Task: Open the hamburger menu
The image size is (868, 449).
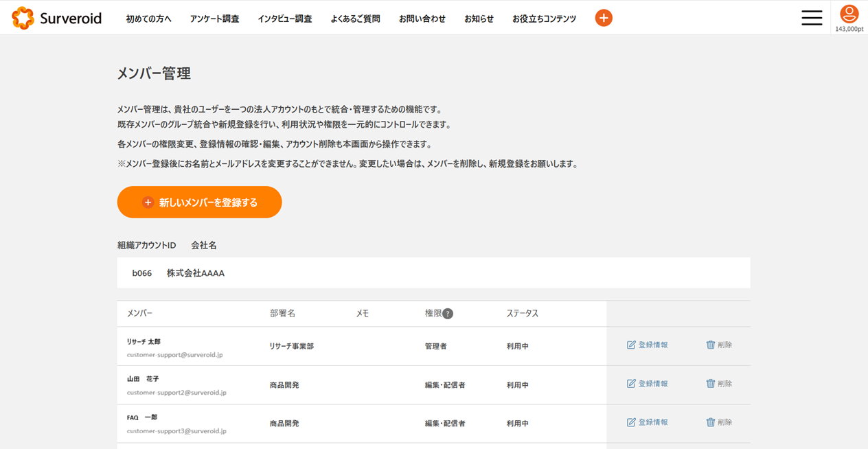Action: (812, 18)
